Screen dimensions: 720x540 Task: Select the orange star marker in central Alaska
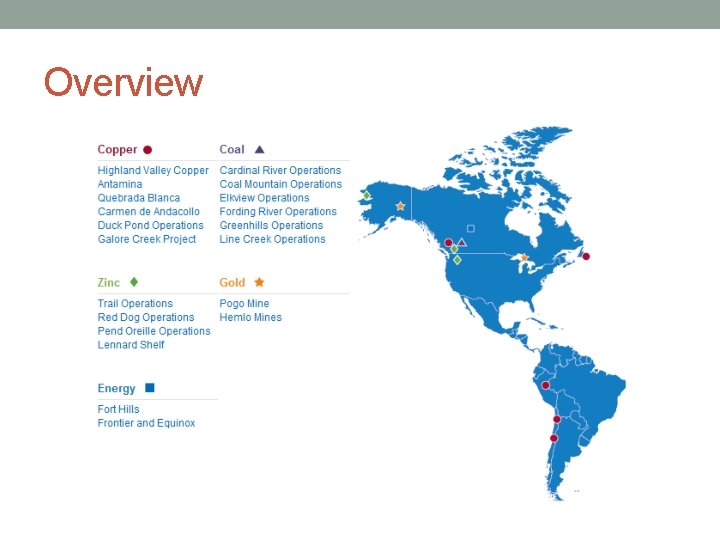(400, 206)
